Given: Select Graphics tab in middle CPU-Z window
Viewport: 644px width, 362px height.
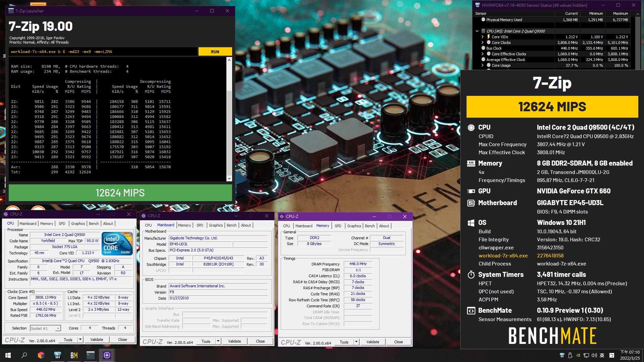Looking at the screenshot, I should coord(216,225).
